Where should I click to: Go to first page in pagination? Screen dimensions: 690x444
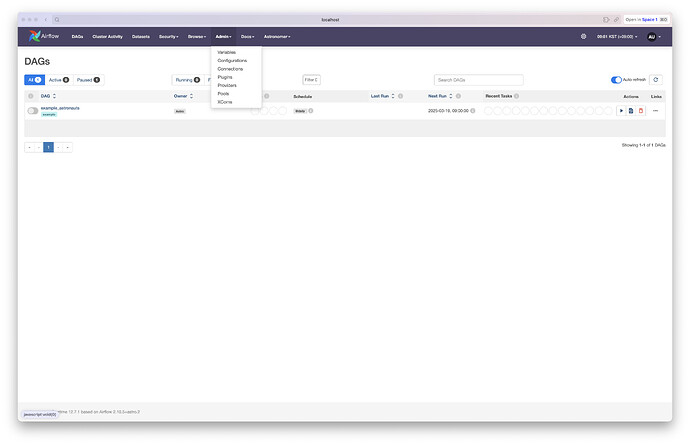click(29, 147)
